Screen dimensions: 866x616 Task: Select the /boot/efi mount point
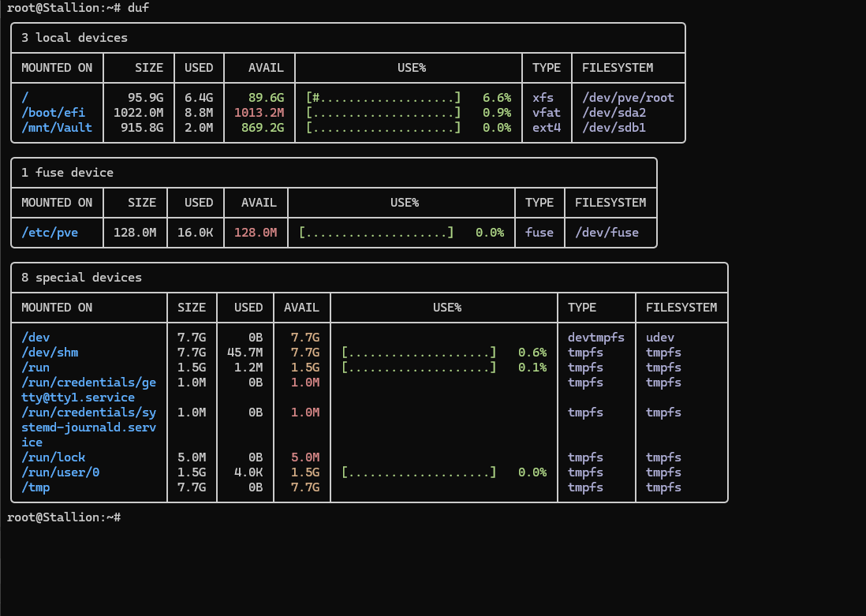(53, 113)
